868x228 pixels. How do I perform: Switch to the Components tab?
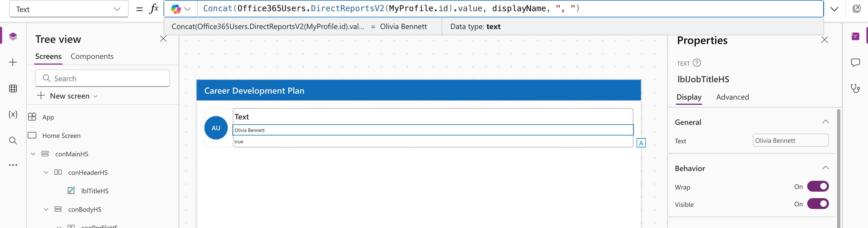tap(92, 56)
